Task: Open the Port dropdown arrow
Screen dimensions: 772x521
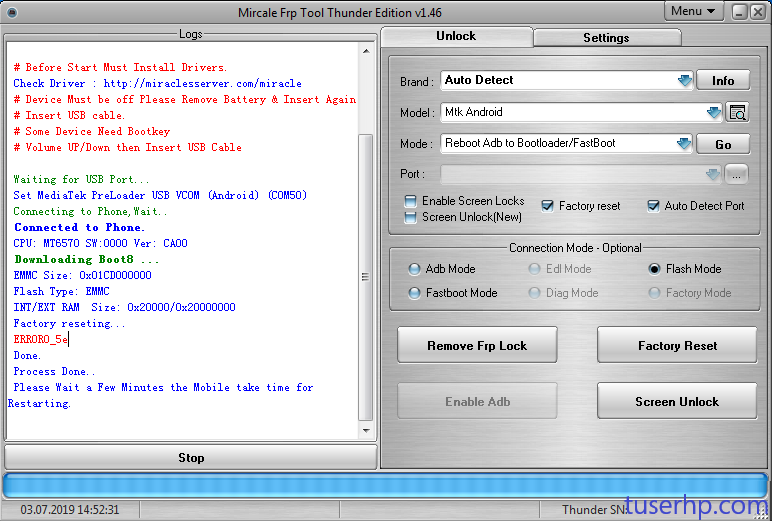Action: [x=712, y=174]
